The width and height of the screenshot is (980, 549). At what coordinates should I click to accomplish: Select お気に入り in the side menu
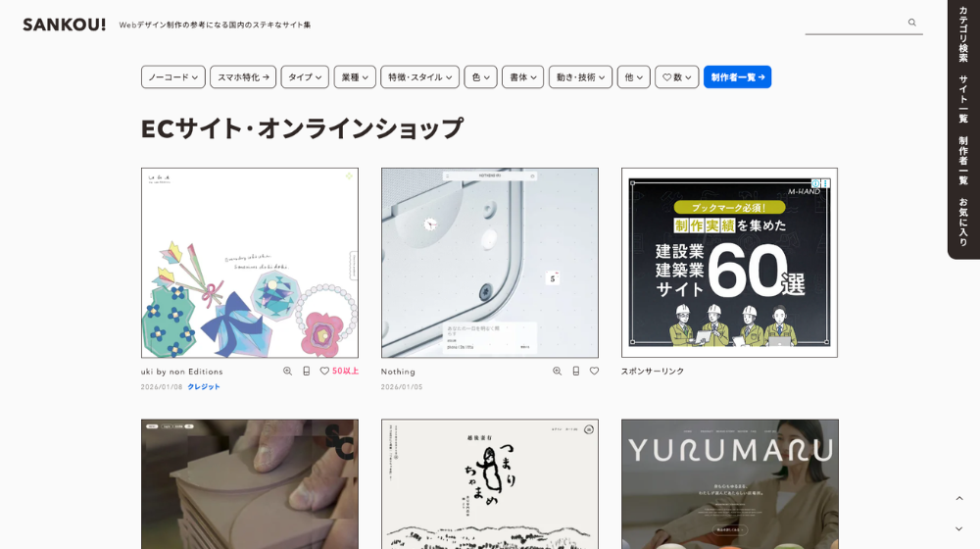click(x=963, y=222)
